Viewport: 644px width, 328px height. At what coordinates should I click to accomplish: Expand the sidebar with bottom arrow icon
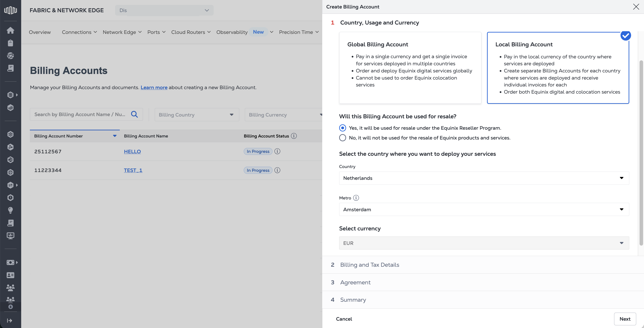tap(10, 320)
